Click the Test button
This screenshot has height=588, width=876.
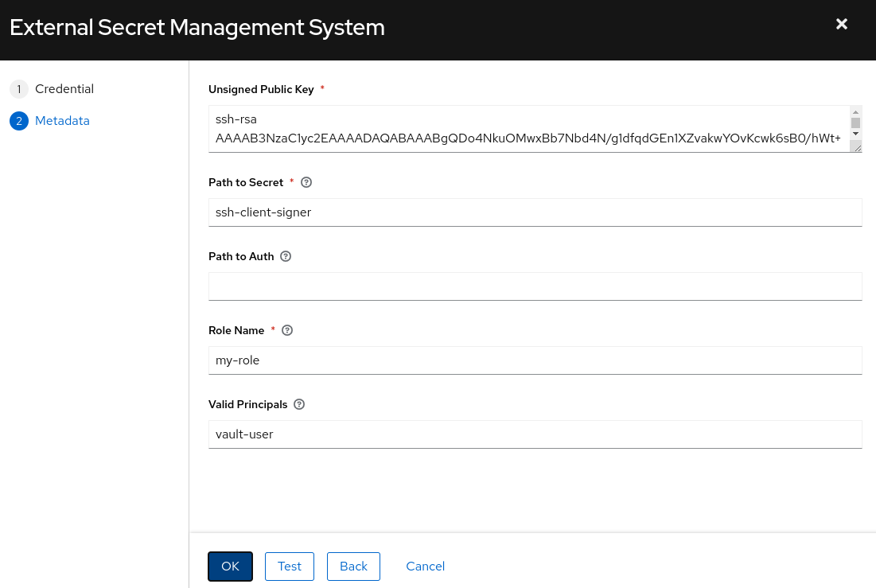pos(290,566)
